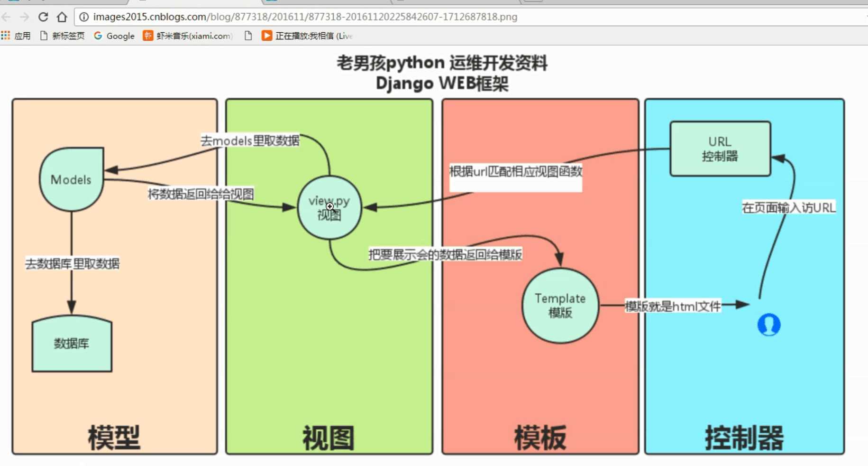
Task: Click the 老男孩python 运维开发资料 title
Action: point(442,63)
